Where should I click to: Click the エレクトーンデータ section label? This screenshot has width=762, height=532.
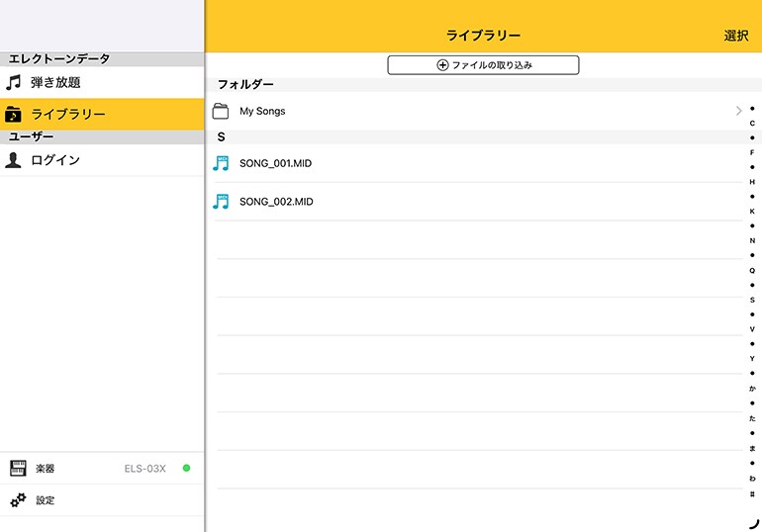tap(59, 58)
